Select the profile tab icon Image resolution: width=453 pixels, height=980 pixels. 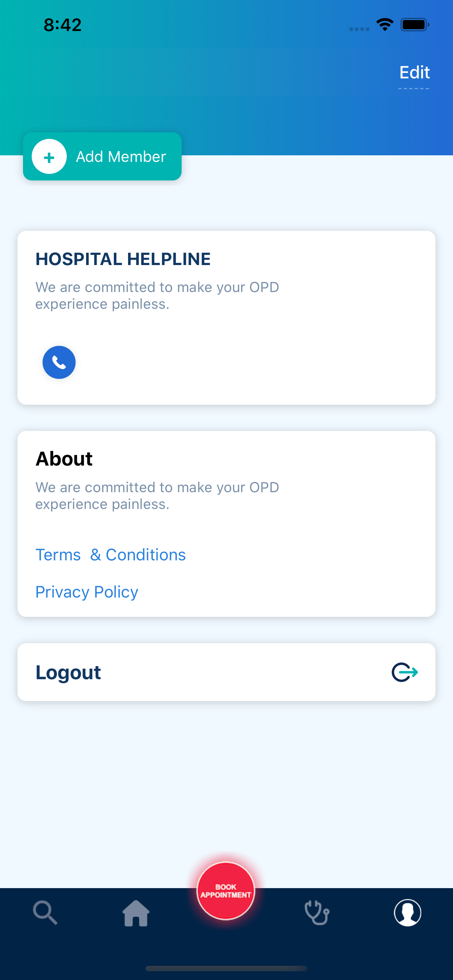click(407, 912)
